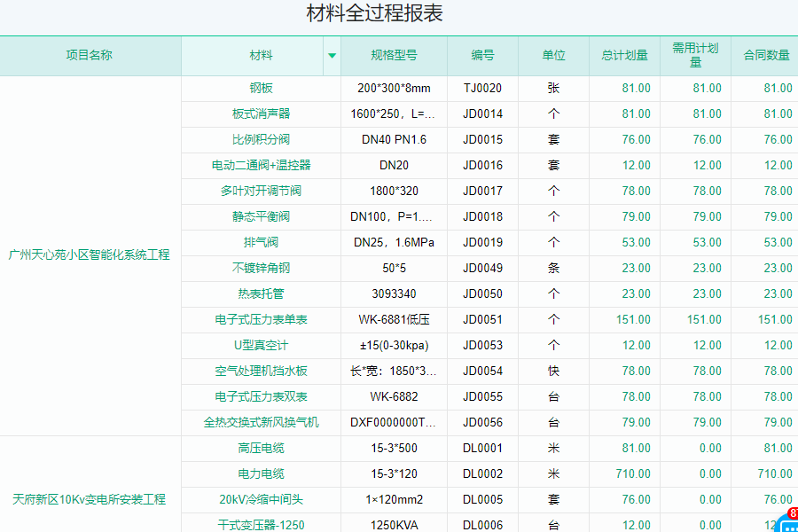
Task: Click the 材料全过程报表 report title
Action: coord(374,14)
